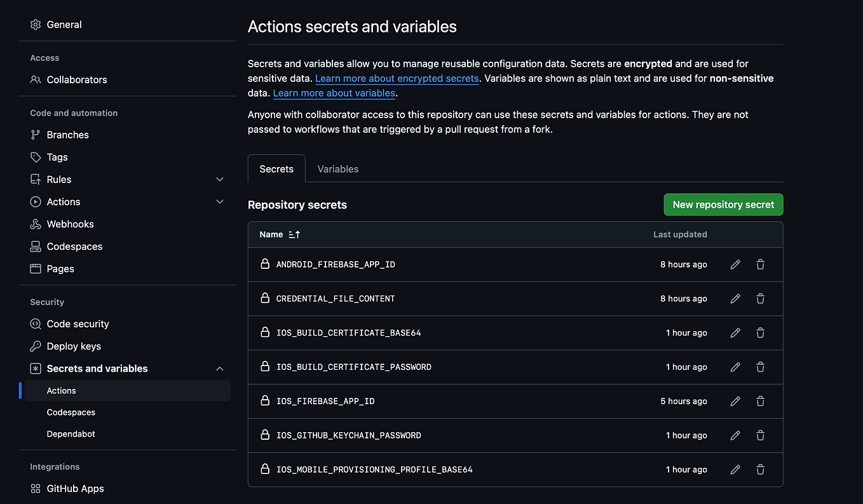Collapse the Secrets and variables section
The image size is (863, 504).
coord(219,368)
